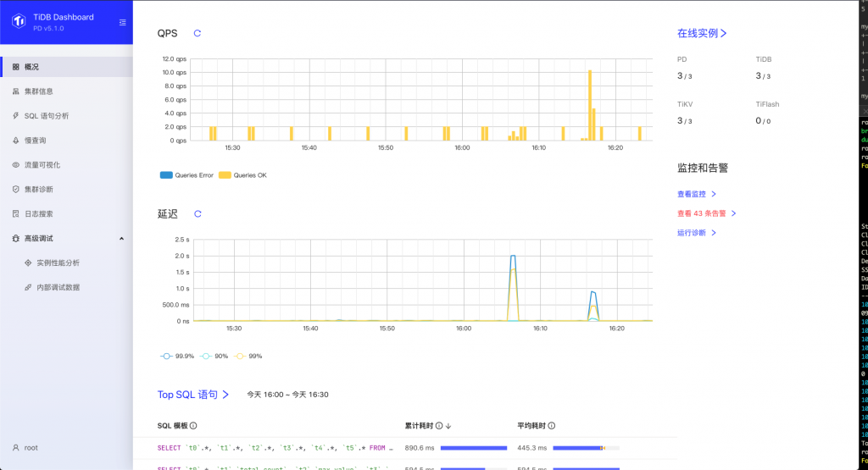The height and width of the screenshot is (470, 868).
Task: Click the TiKV 3/3 instance count
Action: tap(685, 120)
